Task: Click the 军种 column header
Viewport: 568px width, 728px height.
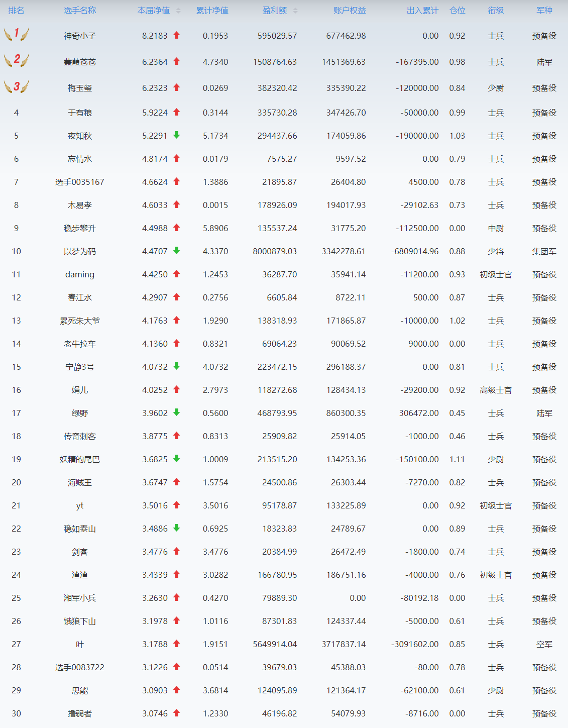Action: [544, 11]
